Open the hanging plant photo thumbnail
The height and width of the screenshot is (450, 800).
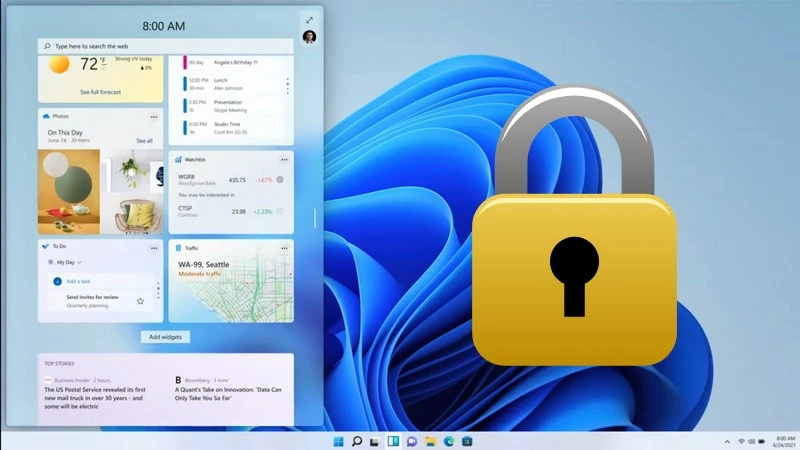pos(132,171)
